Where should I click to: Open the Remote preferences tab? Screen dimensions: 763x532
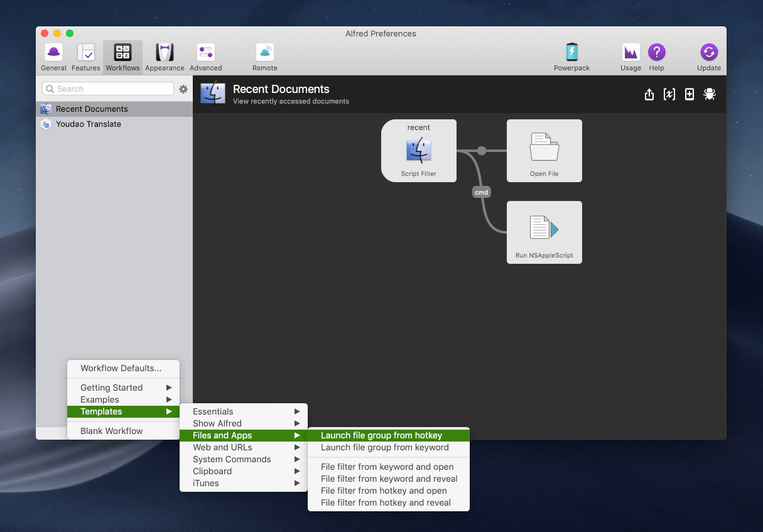265,57
